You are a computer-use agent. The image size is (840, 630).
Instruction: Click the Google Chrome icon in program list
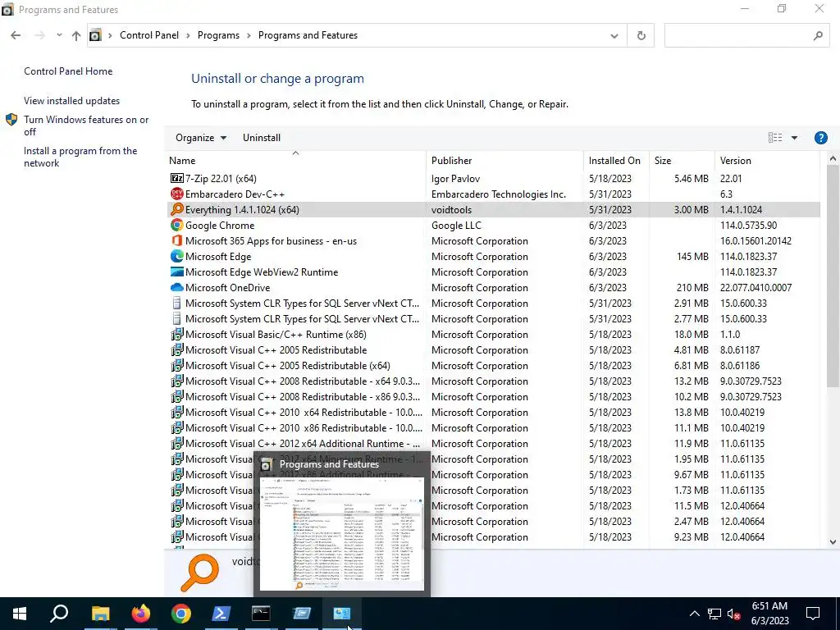click(177, 225)
